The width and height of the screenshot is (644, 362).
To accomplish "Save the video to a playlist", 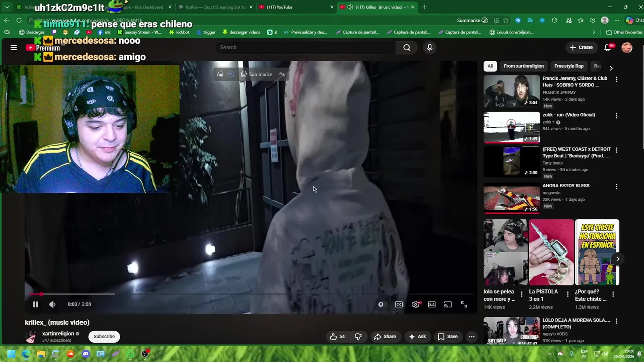I will pyautogui.click(x=447, y=337).
